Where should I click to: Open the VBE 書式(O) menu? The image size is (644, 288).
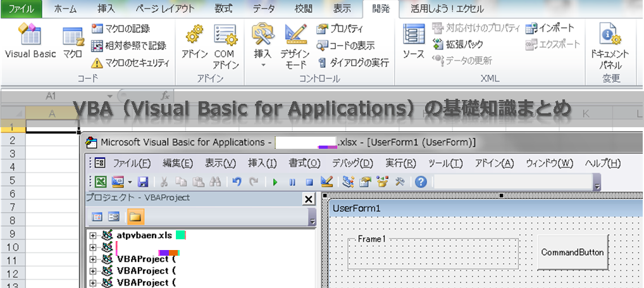(304, 163)
